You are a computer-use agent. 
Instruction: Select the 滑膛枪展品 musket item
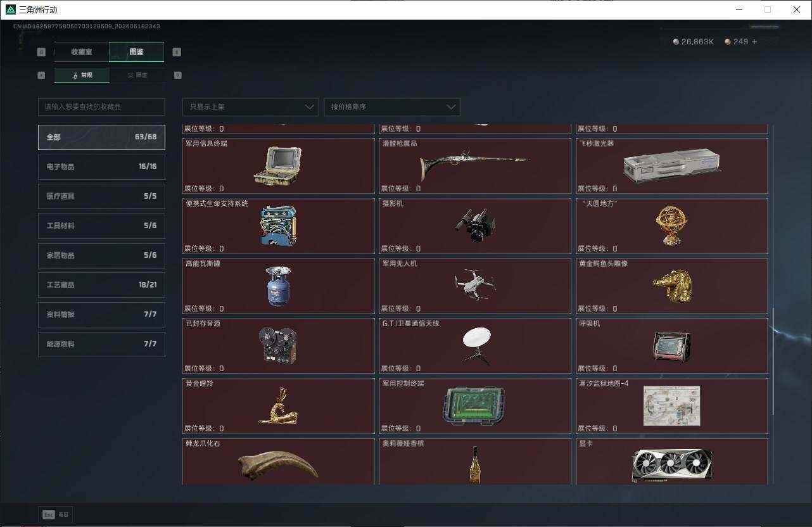click(x=475, y=166)
